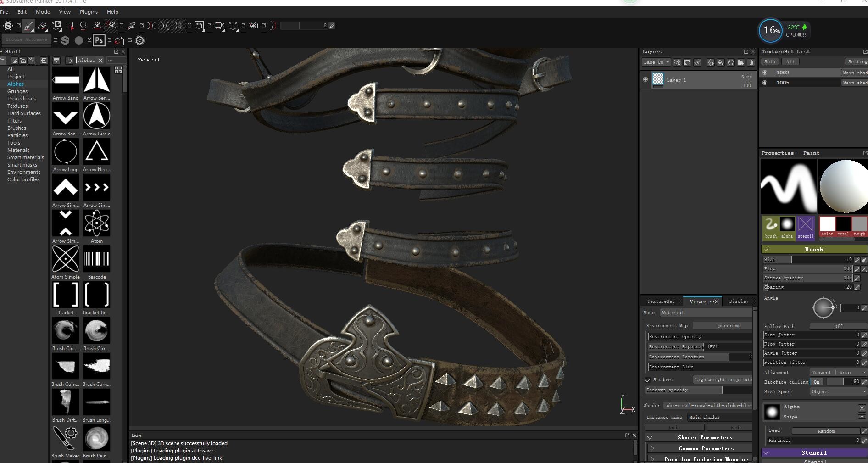Select the Polygon Fill tool
This screenshot has width=868, height=463.
tap(70, 26)
